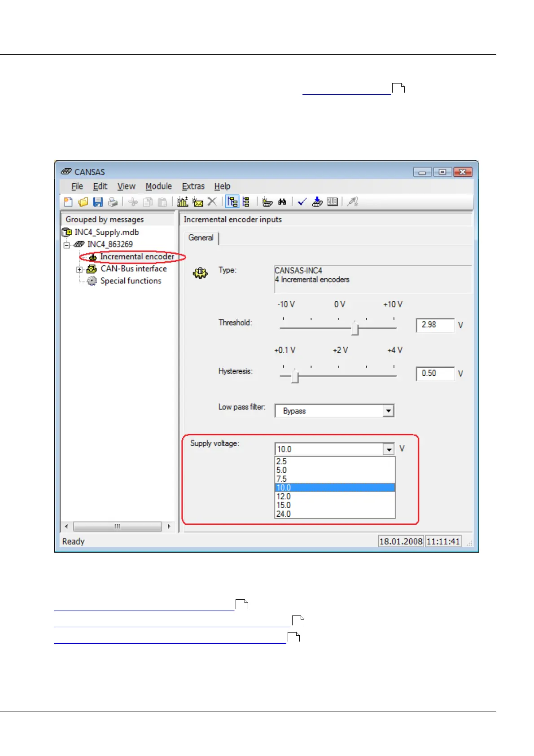Click the 18.01.2008 date in status bar
Screen dimensions: 534x756
tap(401, 541)
